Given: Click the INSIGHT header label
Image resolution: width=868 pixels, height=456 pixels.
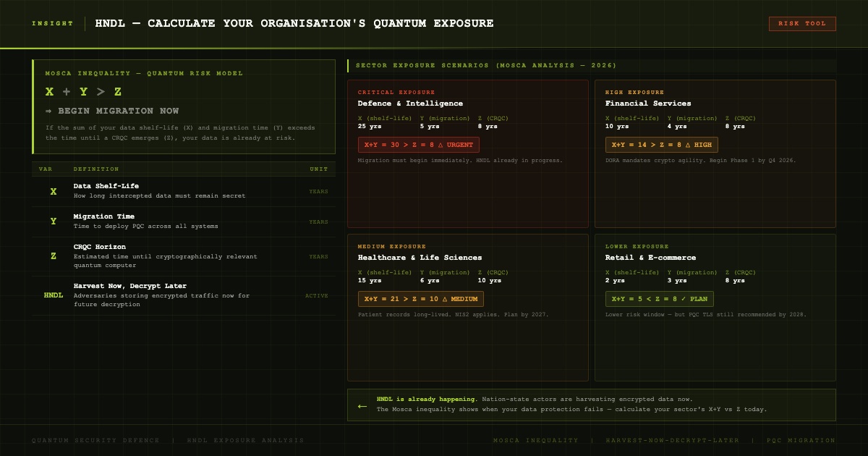Looking at the screenshot, I should click(53, 24).
